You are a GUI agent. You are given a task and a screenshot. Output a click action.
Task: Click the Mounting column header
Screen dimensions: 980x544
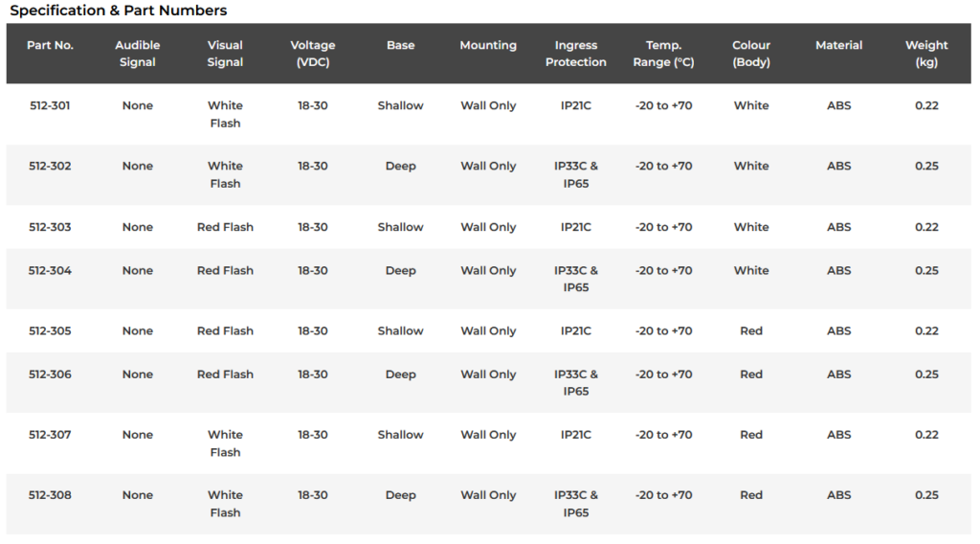(488, 45)
